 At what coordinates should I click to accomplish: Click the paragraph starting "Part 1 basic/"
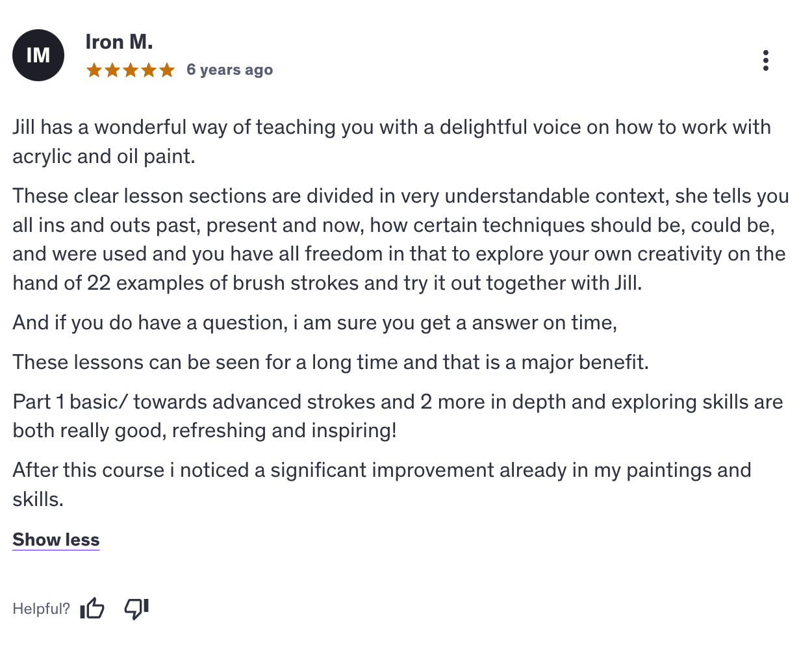pyautogui.click(x=398, y=416)
